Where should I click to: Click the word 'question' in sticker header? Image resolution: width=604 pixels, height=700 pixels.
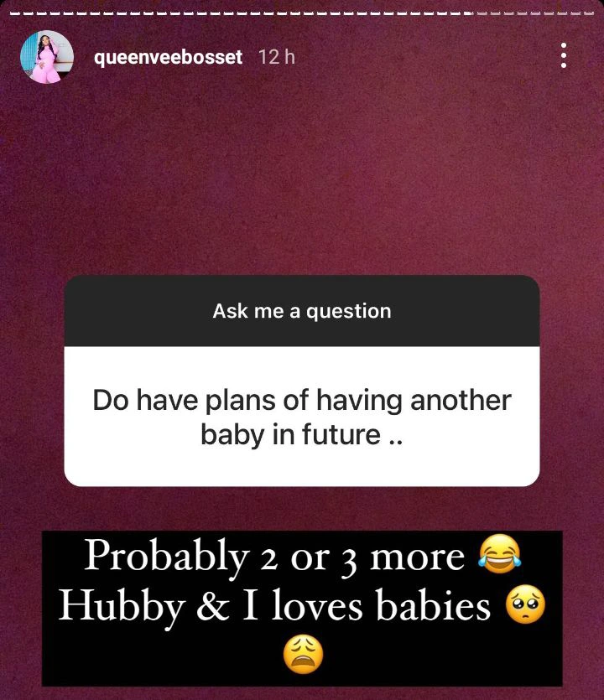[x=348, y=312]
